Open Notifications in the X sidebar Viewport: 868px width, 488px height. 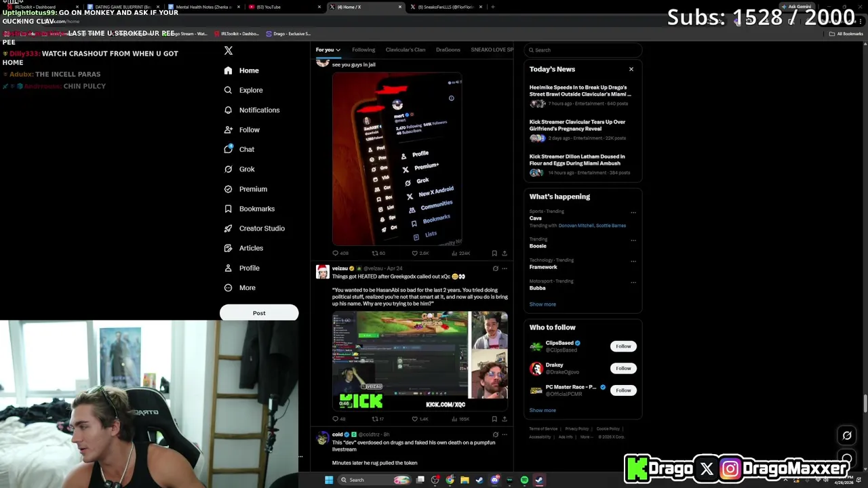click(252, 110)
